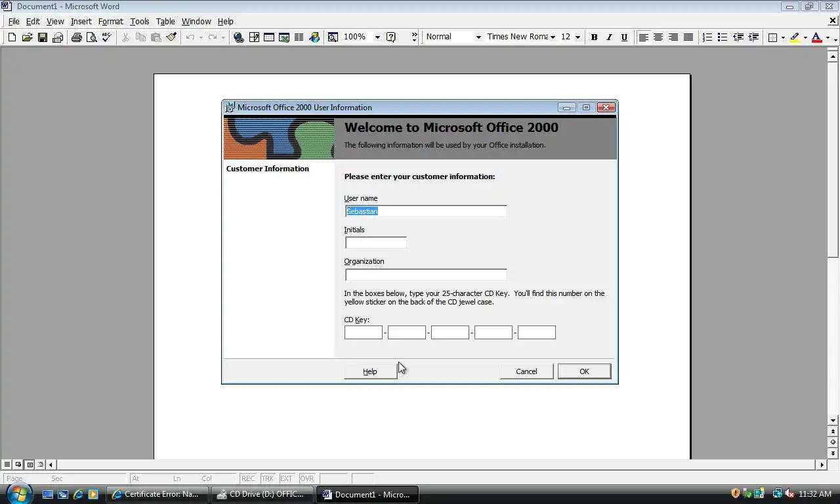Open the Format menu
Screen dimensions: 840x504
[110, 21]
